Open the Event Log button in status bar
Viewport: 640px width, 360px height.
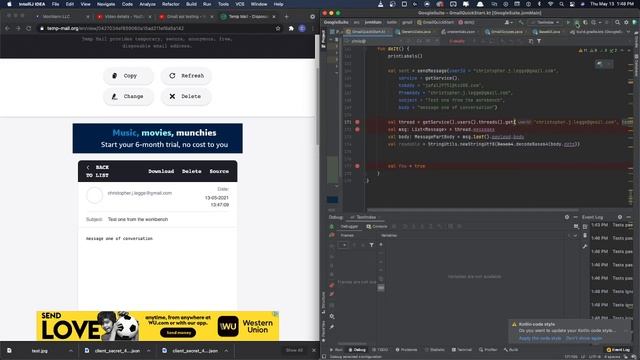point(618,350)
